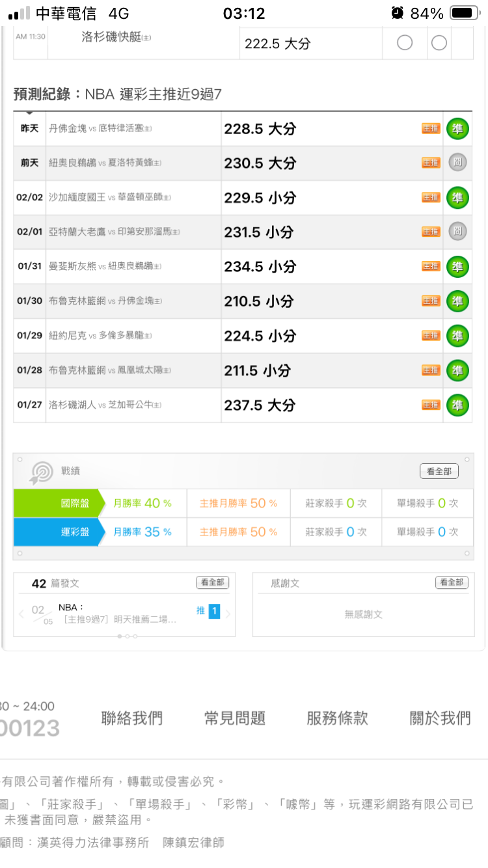The height and width of the screenshot is (868, 488).
Task: Tap the orange 主推 tag for 02/02
Action: click(x=431, y=197)
